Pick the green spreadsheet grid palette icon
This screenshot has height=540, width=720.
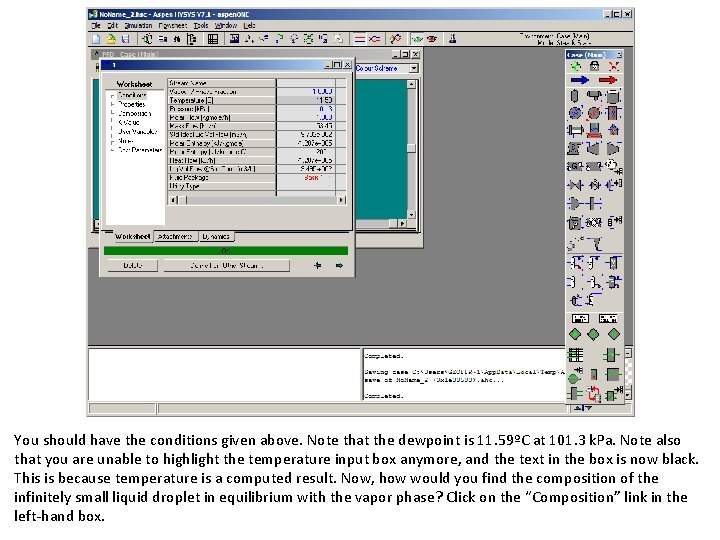(x=575, y=355)
